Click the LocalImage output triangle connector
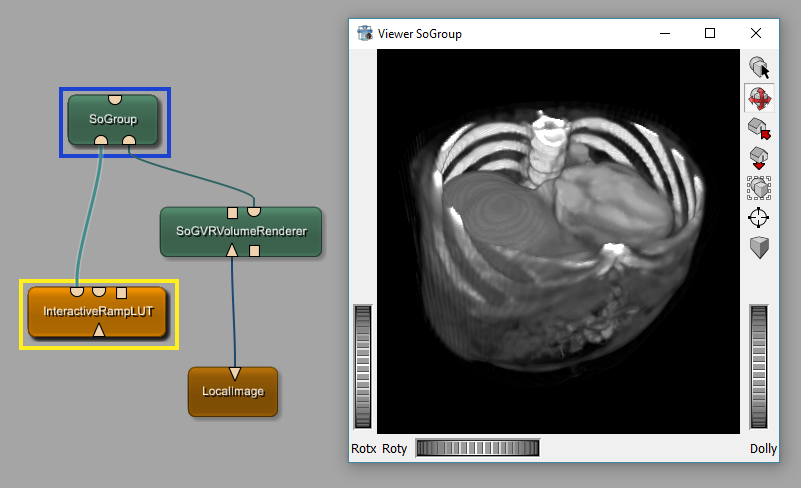The width and height of the screenshot is (801, 488). pos(234,374)
